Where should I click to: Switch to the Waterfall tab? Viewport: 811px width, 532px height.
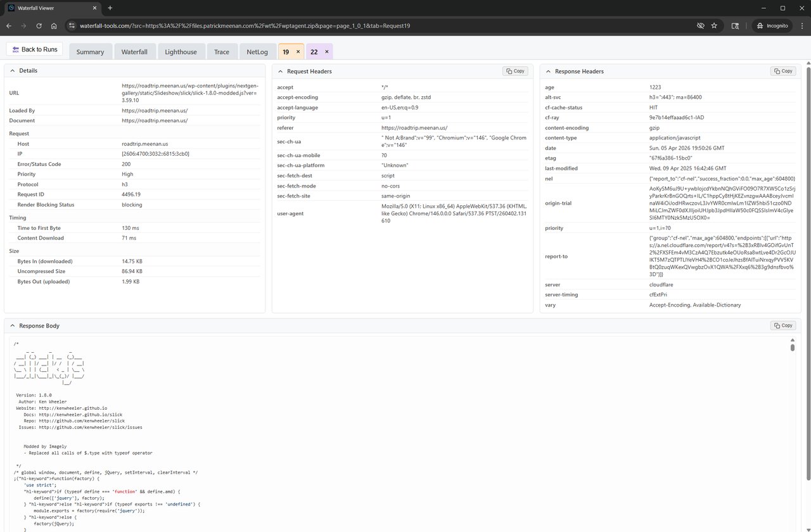pyautogui.click(x=134, y=51)
